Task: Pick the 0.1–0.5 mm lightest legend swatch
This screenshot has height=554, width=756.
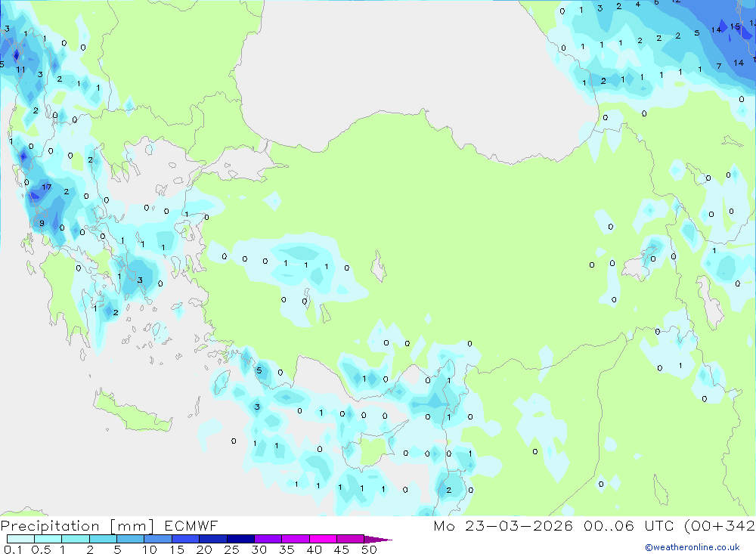Action: (x=20, y=539)
